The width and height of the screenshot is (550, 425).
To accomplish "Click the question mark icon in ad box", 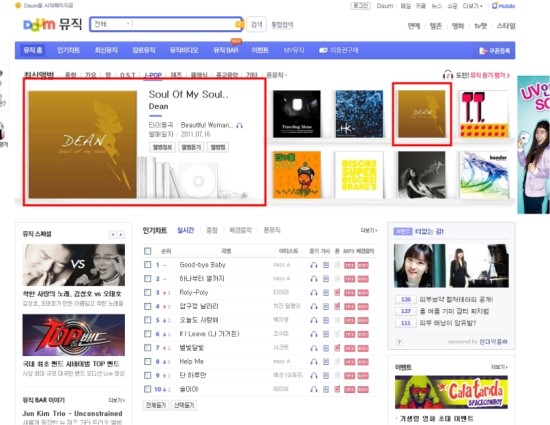I will pos(399,342).
